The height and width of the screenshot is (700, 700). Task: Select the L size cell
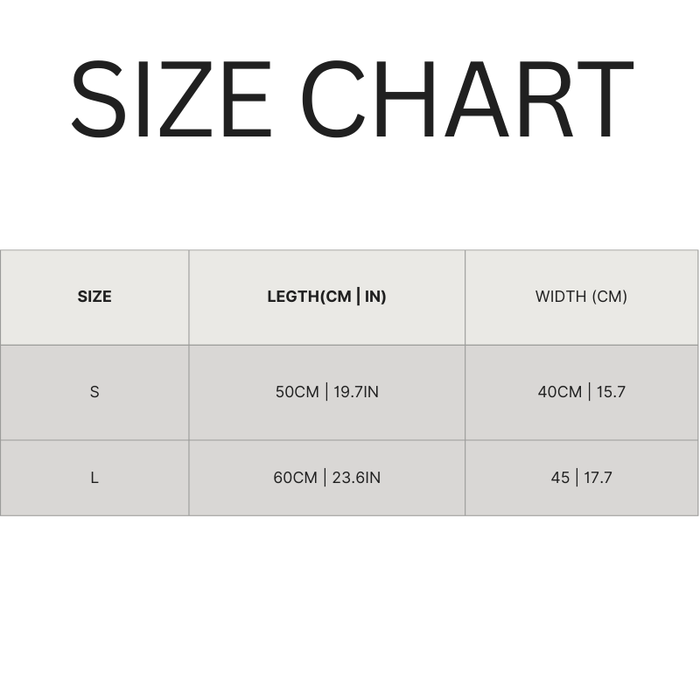click(x=94, y=478)
